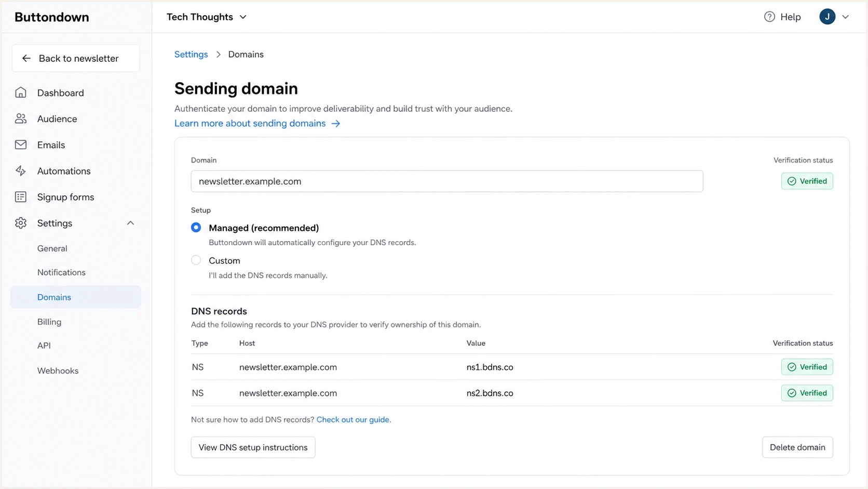
Task: Open the Check out our guide link
Action: click(354, 419)
